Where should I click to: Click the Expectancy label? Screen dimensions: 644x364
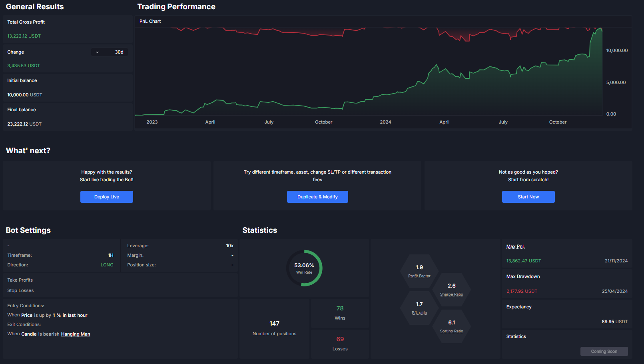click(x=518, y=307)
